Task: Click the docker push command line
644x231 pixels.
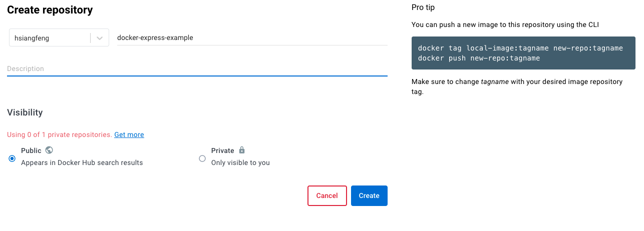Action: pos(479,58)
